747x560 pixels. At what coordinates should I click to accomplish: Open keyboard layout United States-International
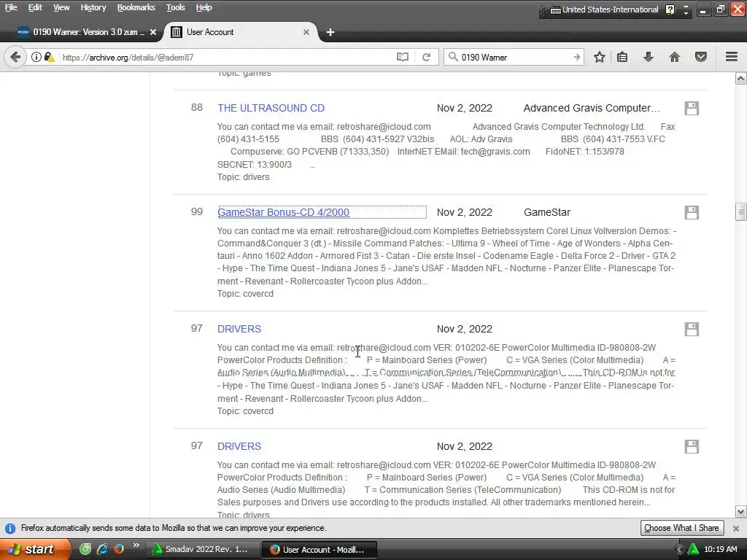[605, 9]
